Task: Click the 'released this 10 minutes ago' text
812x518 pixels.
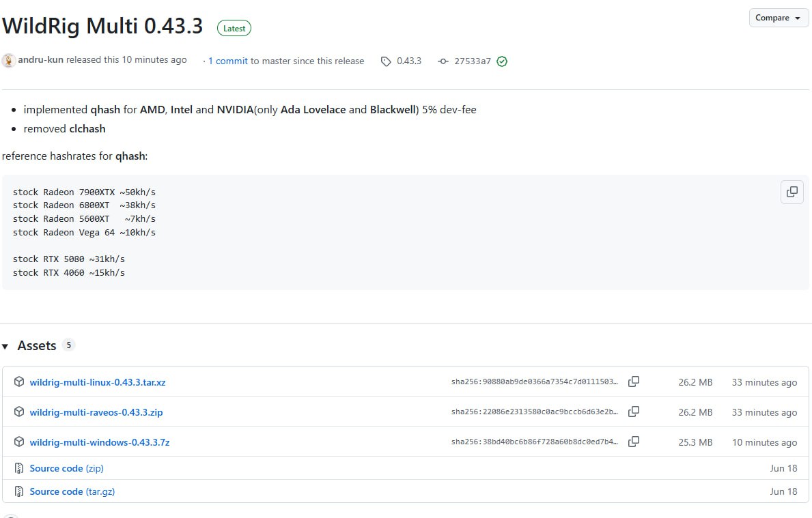Action: [x=126, y=60]
